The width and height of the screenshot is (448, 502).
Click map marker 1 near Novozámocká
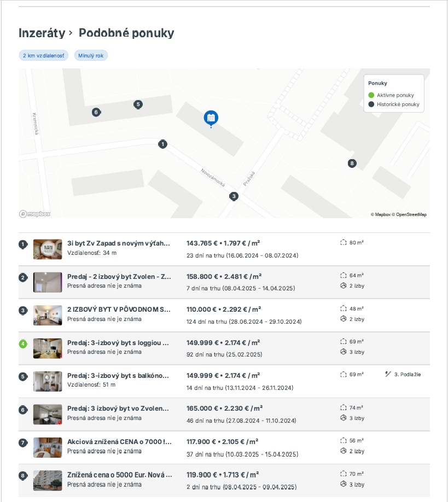click(162, 144)
